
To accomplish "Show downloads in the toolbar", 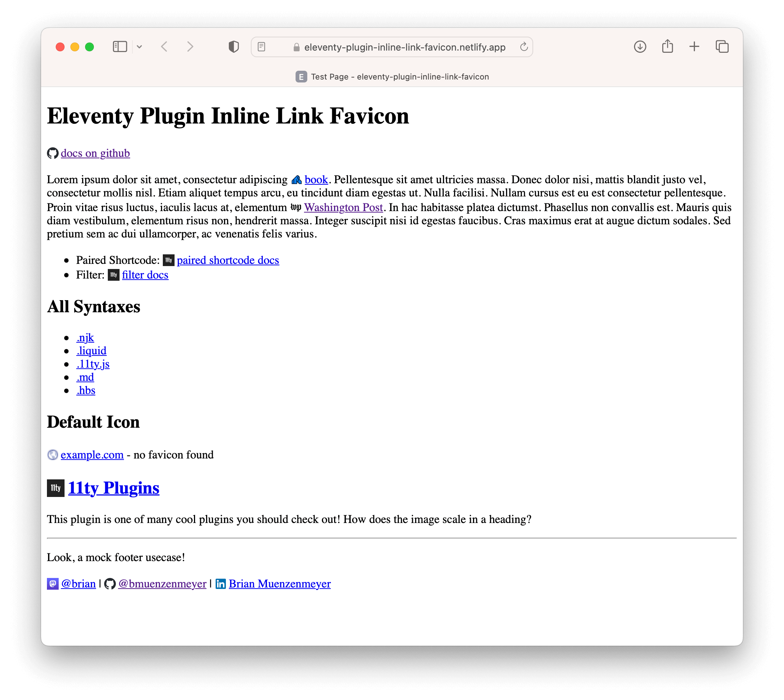I will click(x=640, y=47).
